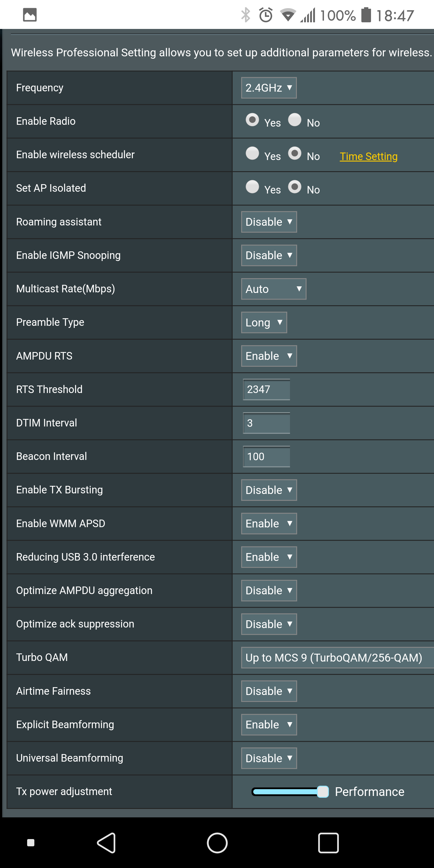The image size is (434, 868).
Task: Tap the picture notification icon in status bar
Action: point(30,15)
